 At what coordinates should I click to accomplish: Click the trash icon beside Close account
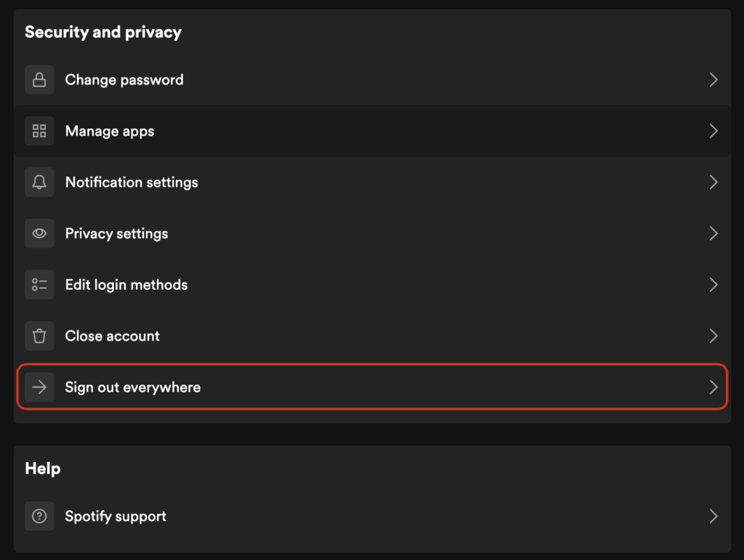coord(39,336)
